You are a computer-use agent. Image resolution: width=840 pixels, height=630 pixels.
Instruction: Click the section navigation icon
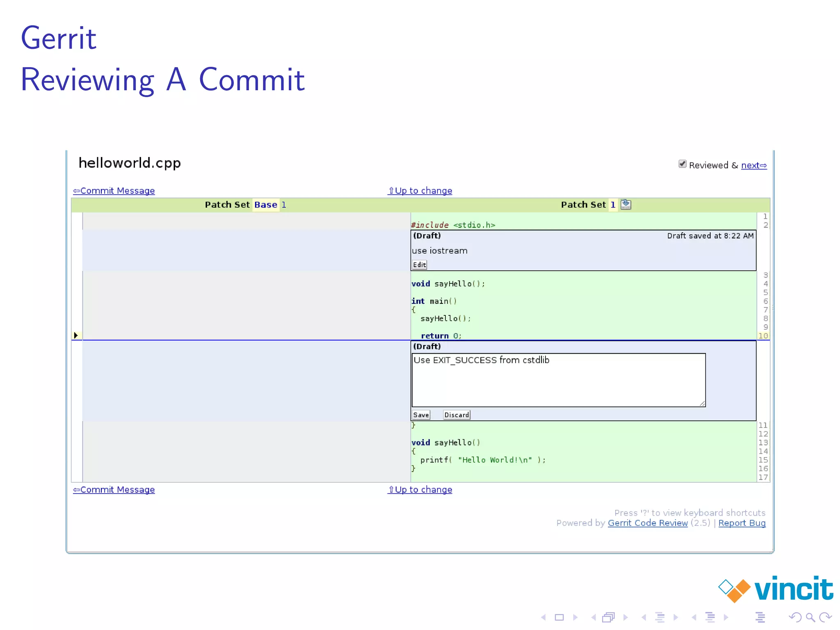tap(710, 617)
